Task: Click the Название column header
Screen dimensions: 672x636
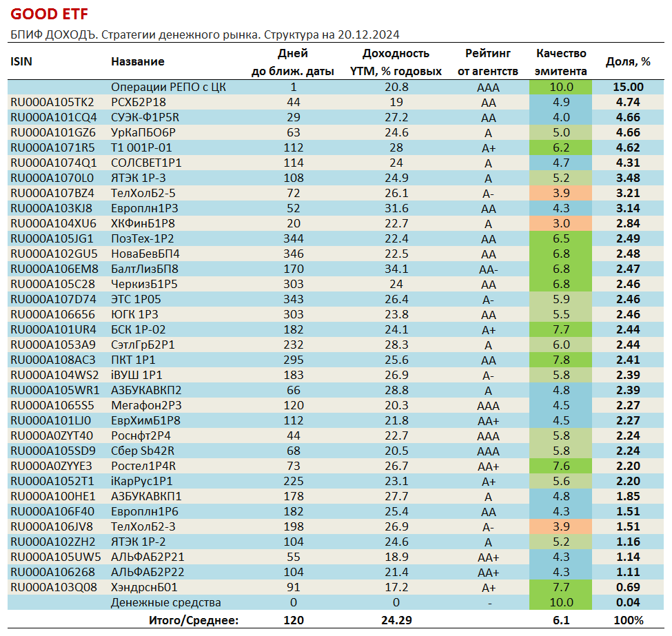Action: pos(137,61)
